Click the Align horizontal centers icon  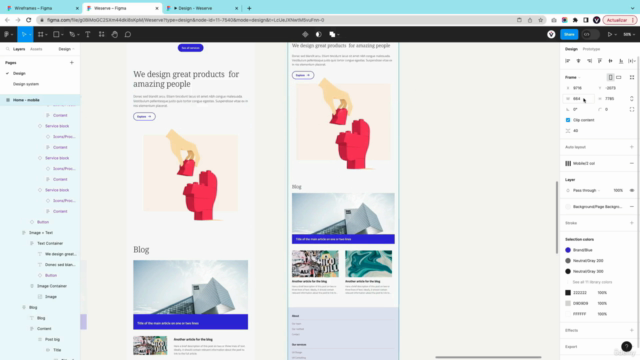coord(578,61)
